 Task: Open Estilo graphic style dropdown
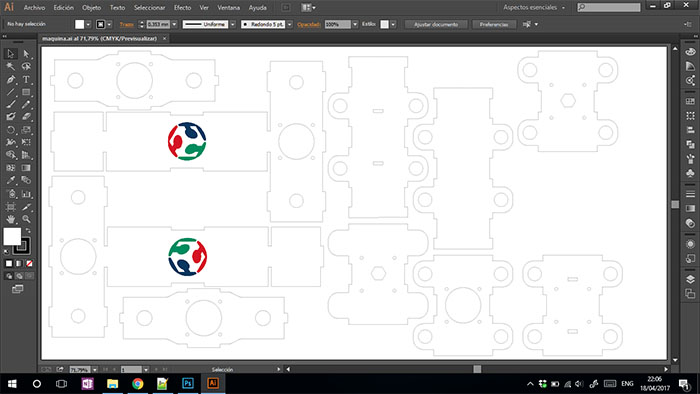click(393, 25)
